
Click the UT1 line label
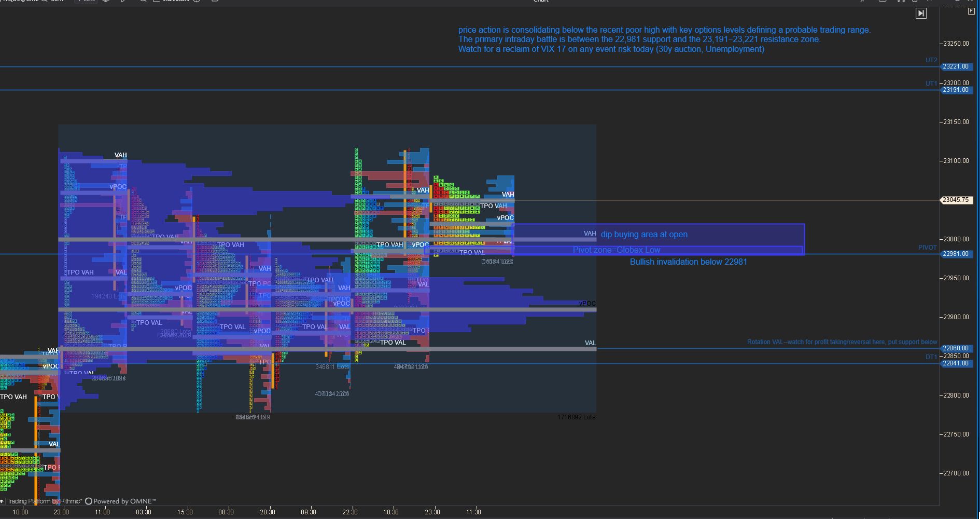click(931, 84)
